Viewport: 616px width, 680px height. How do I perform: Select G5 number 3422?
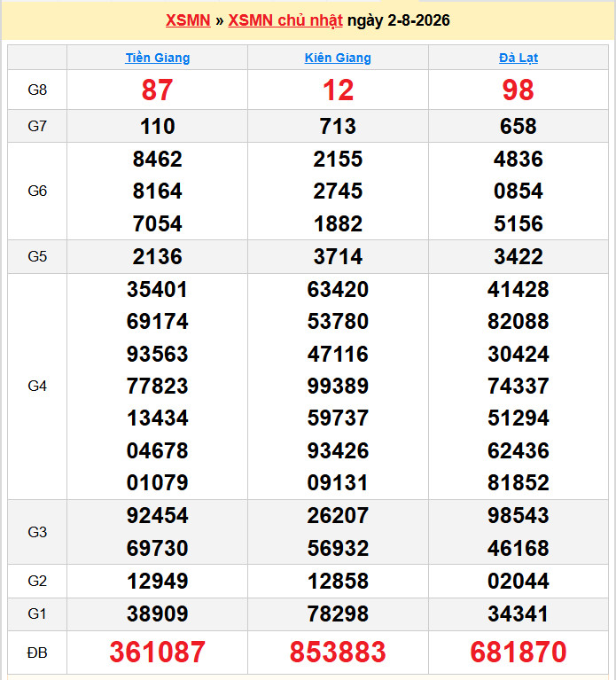tap(518, 257)
